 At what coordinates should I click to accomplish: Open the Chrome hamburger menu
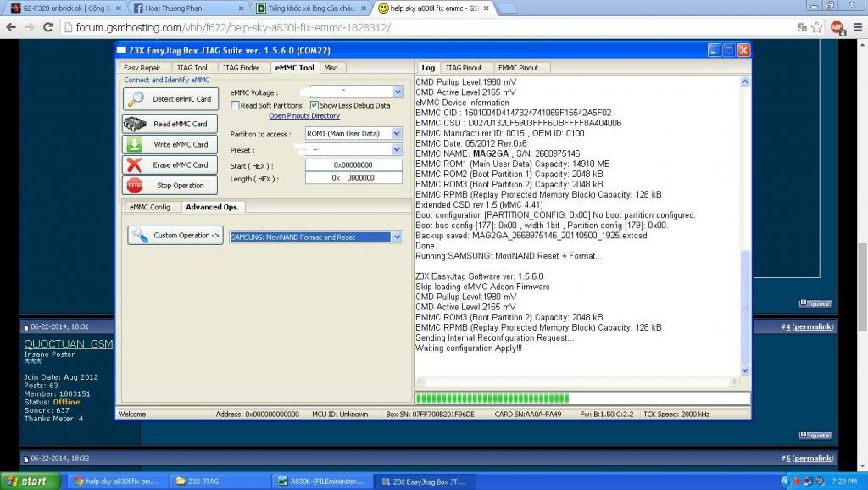coord(858,27)
